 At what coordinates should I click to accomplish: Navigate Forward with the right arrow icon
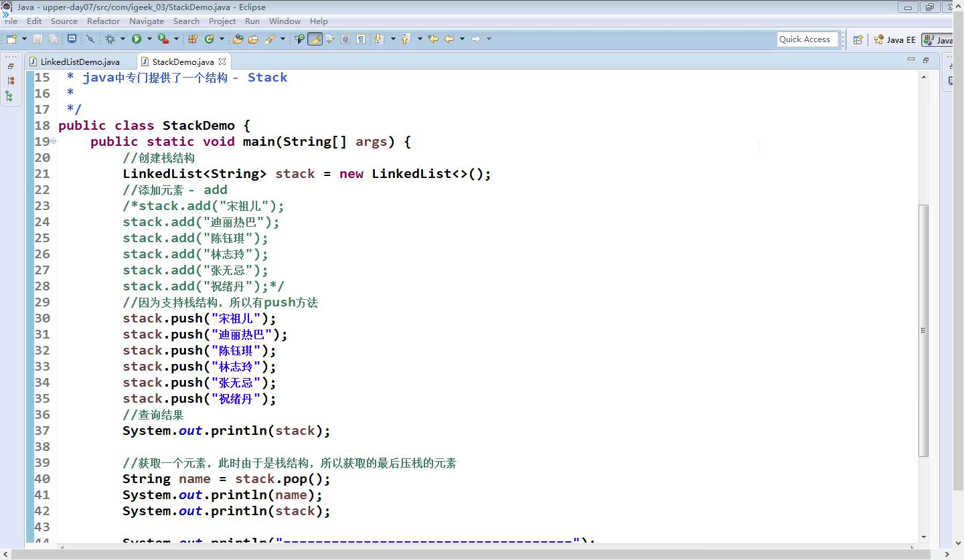(475, 39)
